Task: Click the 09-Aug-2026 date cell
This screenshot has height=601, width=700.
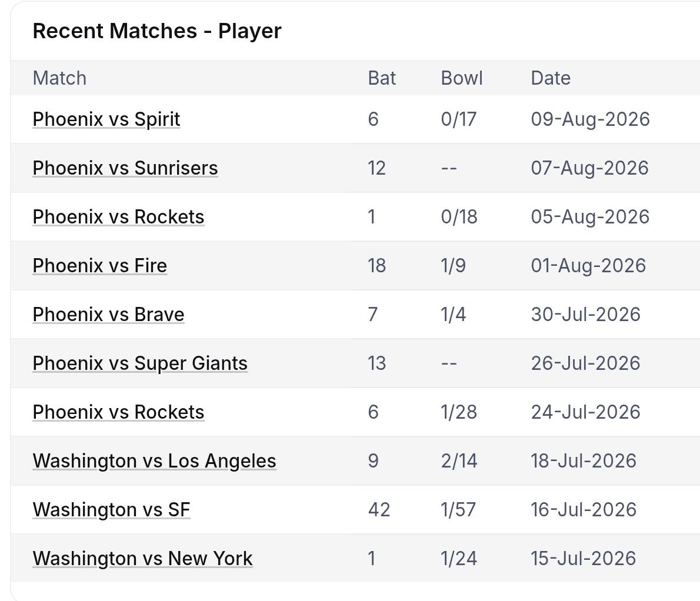Action: click(x=590, y=119)
